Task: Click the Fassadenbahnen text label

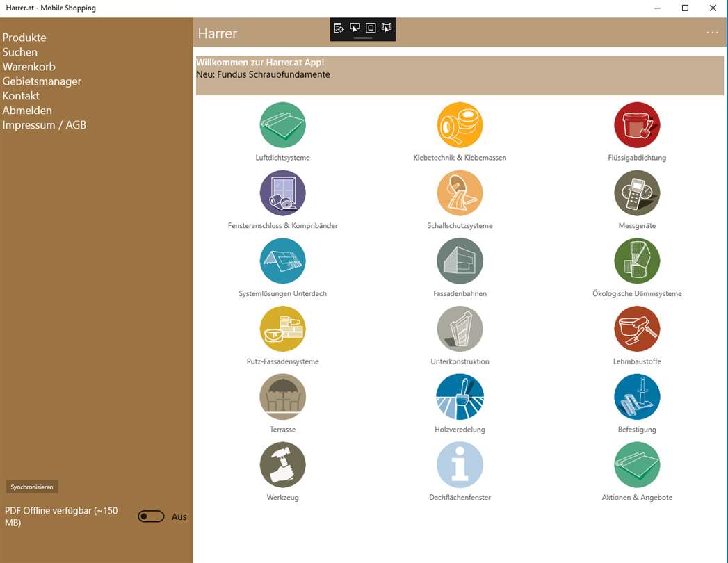Action: click(460, 293)
